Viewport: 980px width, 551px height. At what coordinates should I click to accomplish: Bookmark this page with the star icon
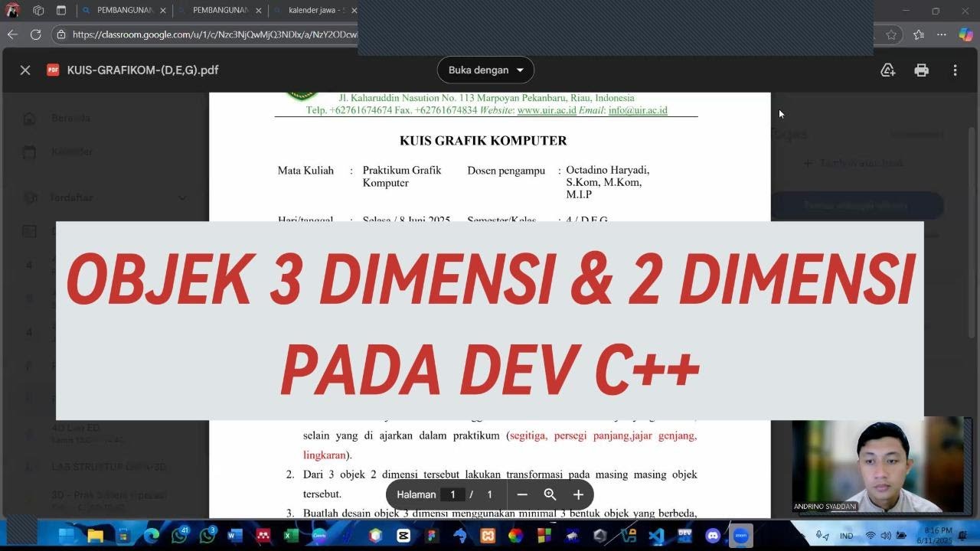point(891,34)
